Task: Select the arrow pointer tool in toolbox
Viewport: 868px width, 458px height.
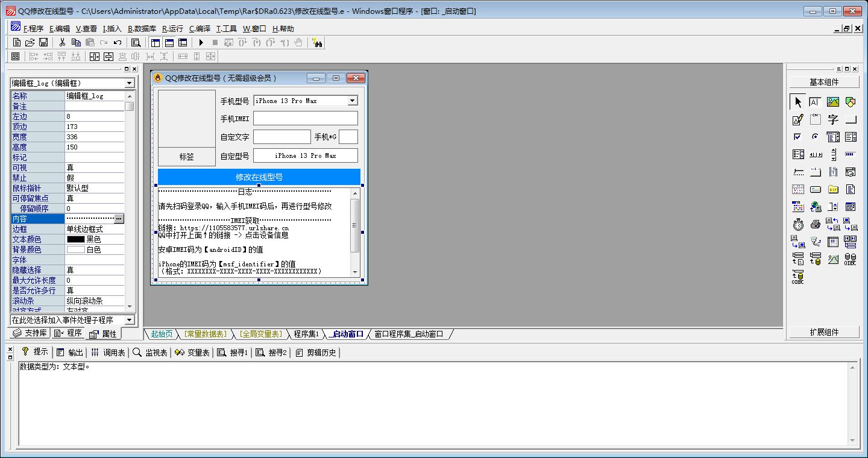Action: [x=798, y=102]
